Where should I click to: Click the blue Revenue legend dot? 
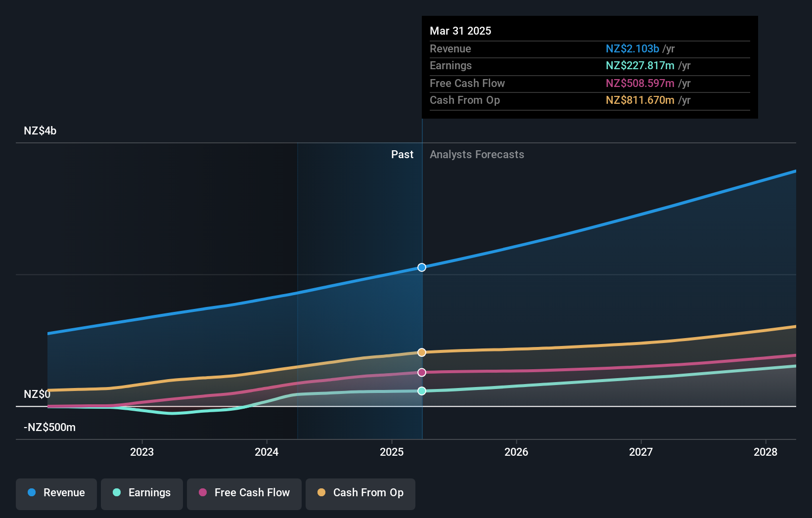[32, 493]
